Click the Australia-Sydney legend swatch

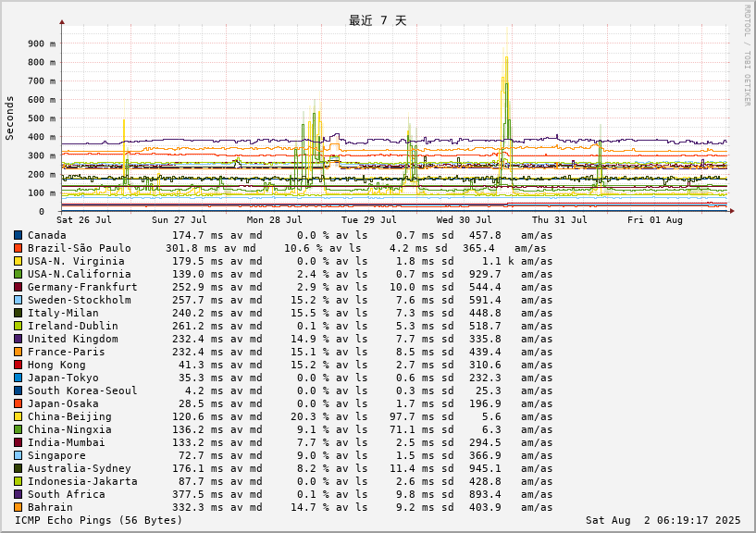click(x=19, y=469)
